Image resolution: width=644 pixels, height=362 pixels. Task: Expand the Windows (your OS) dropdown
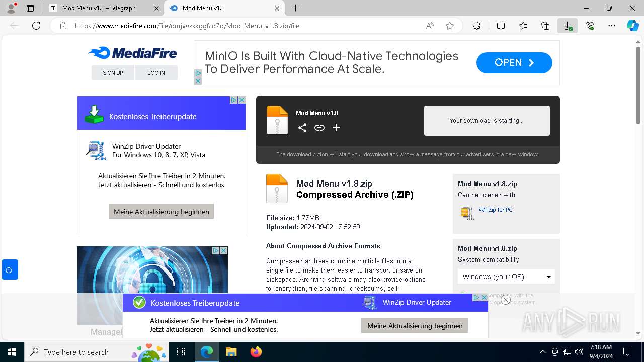click(x=506, y=277)
